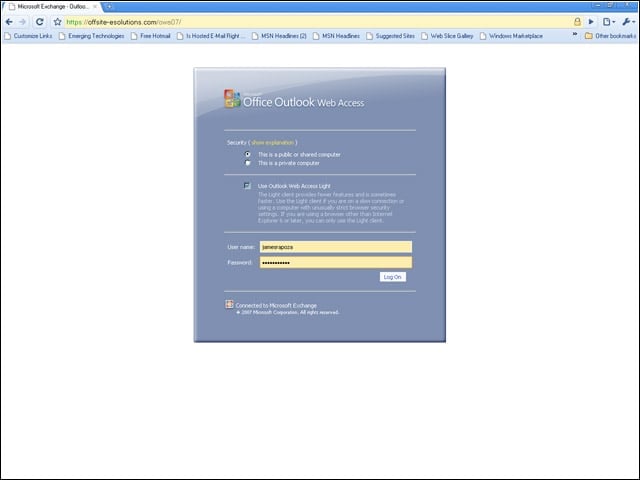Click the Connected to Microsoft Exchange text

(x=276, y=305)
